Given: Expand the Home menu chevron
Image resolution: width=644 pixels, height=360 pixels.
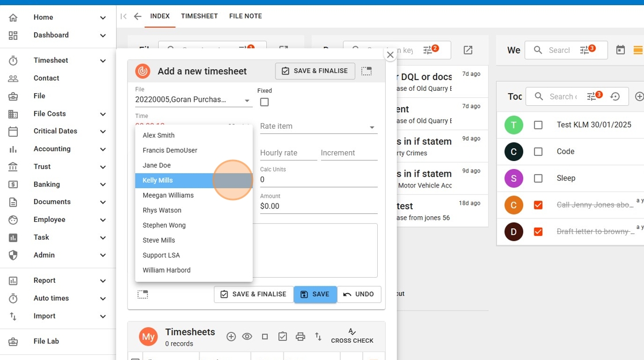Looking at the screenshot, I should click(103, 18).
